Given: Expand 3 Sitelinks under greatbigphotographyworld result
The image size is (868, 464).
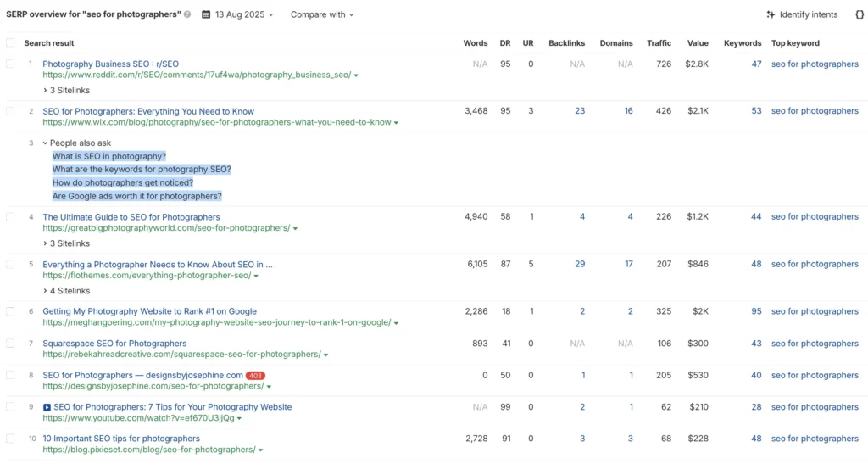Looking at the screenshot, I should click(66, 243).
